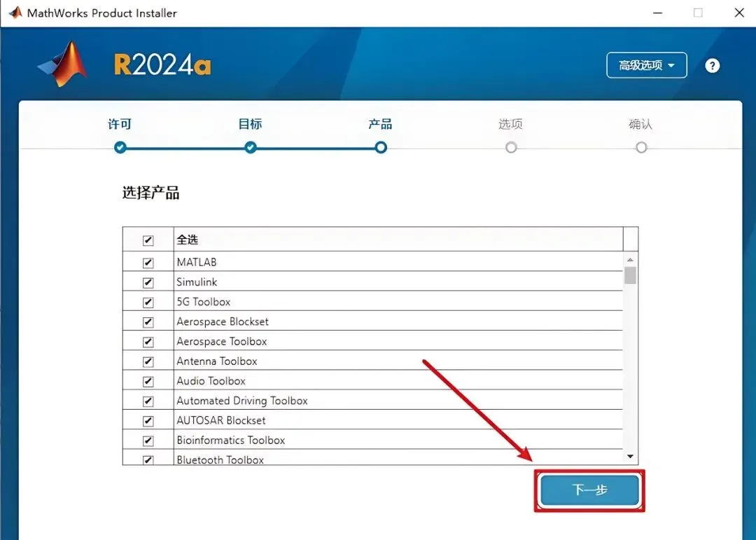Click product list scrollbar down arrow

click(630, 457)
